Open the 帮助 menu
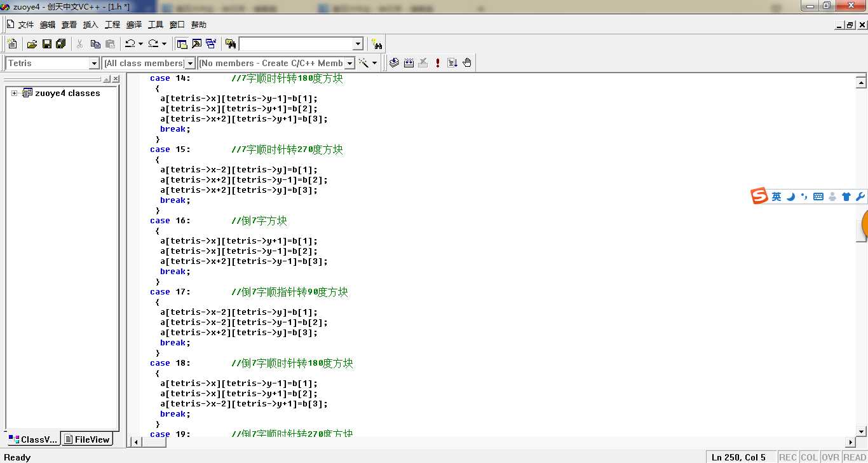The image size is (868, 463). tap(199, 25)
